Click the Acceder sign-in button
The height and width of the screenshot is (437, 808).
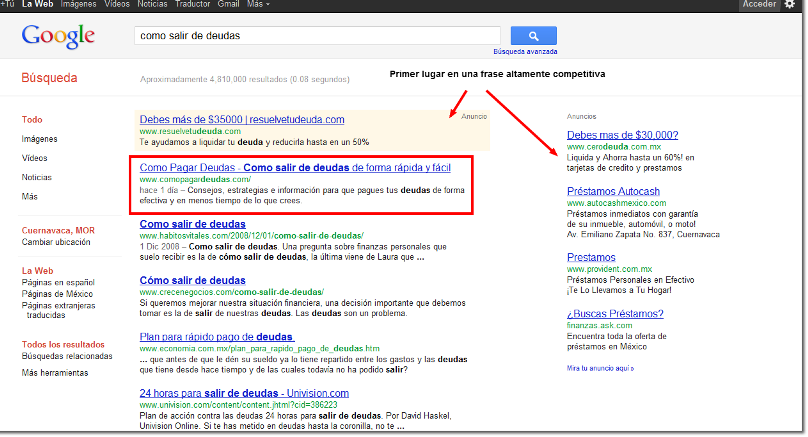click(x=759, y=4)
